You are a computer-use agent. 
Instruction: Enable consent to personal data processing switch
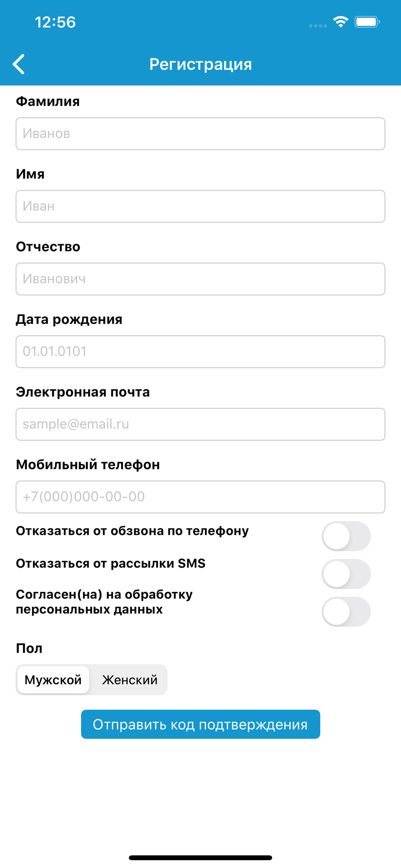pos(346,612)
